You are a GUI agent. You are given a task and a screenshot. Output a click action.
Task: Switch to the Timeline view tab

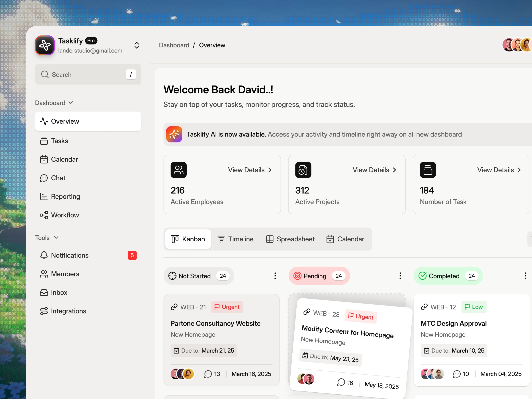[235, 239]
